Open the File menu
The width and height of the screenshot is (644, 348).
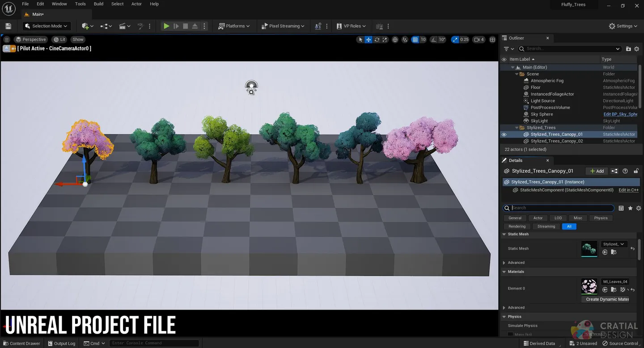(x=25, y=4)
